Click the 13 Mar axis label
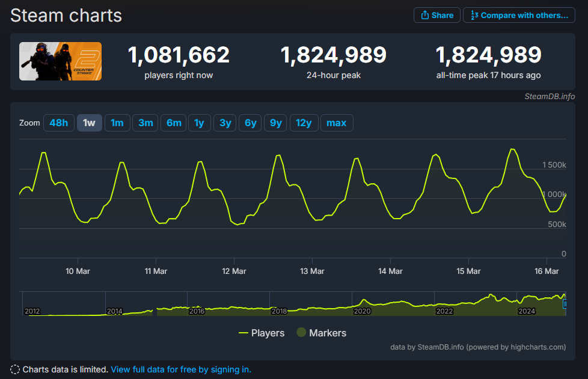The image size is (588, 379). (312, 271)
